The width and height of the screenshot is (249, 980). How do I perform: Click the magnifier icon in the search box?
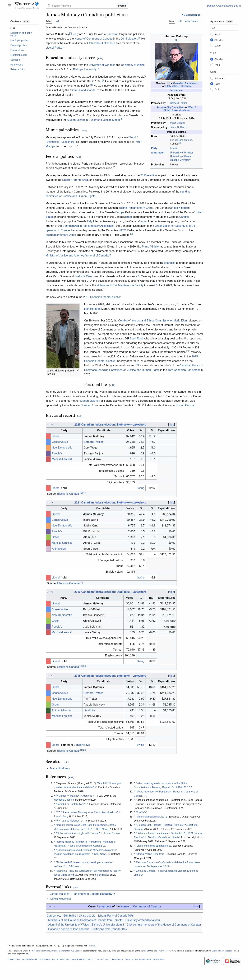pos(49,6)
